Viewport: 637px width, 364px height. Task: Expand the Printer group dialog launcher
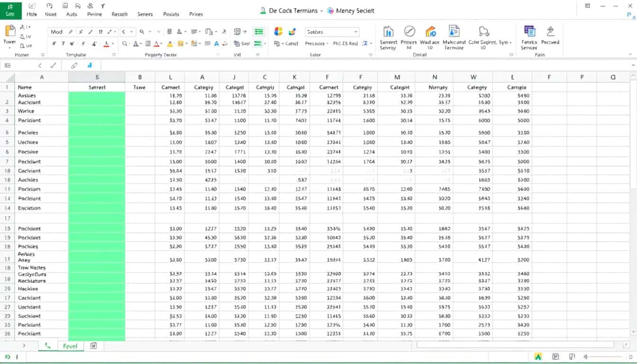pyautogui.click(x=43, y=55)
